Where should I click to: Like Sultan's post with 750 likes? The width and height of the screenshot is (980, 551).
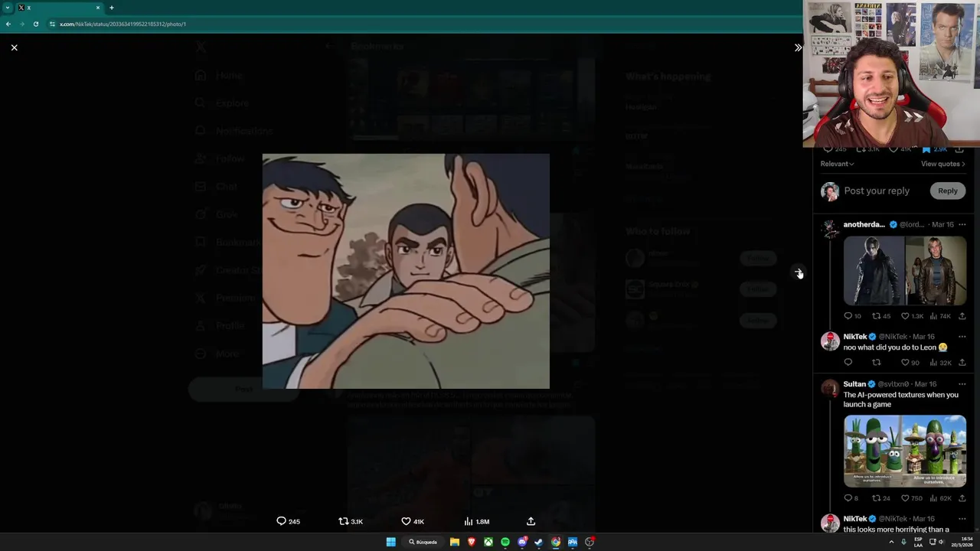pos(911,498)
